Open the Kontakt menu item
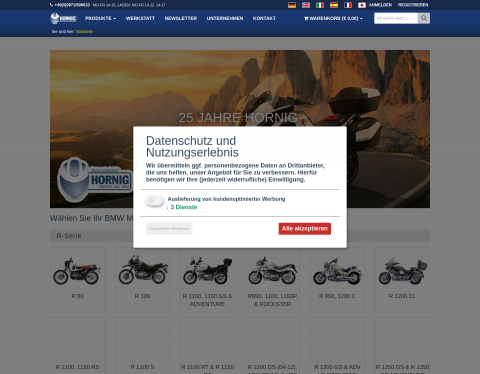This screenshot has height=374, width=480. (264, 18)
